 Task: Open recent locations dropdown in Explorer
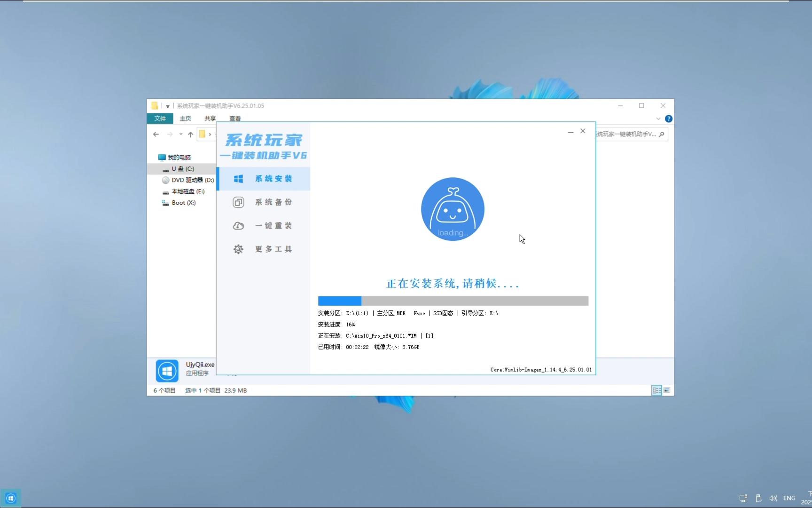tap(181, 135)
